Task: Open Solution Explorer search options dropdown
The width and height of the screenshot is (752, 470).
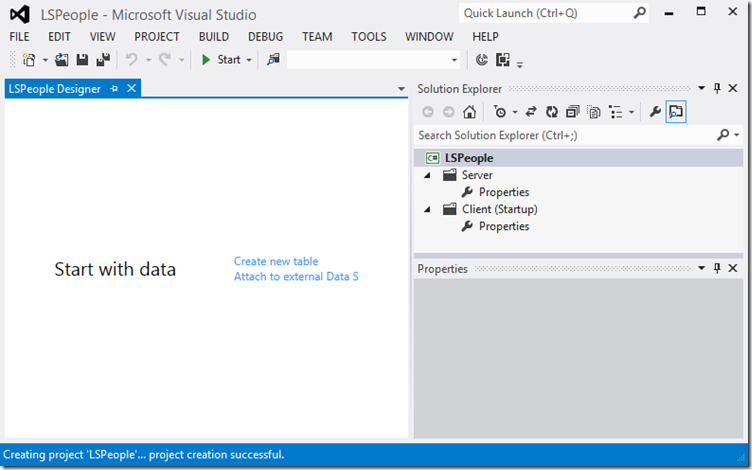Action: click(x=737, y=136)
